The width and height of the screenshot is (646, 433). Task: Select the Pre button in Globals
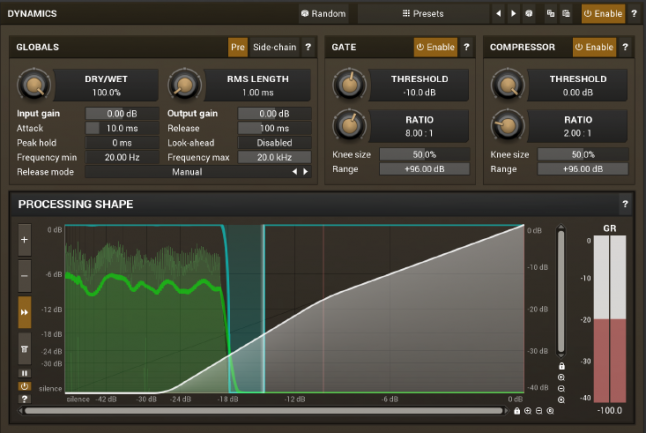coord(238,47)
